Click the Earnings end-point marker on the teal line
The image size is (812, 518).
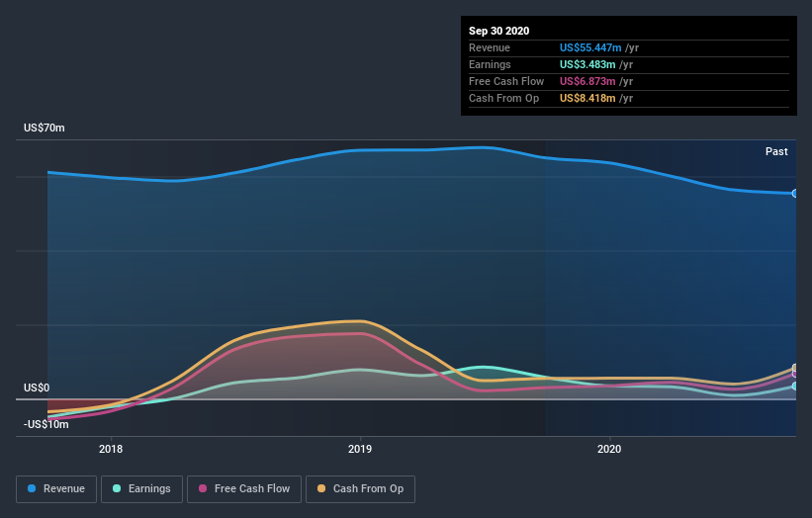795,387
